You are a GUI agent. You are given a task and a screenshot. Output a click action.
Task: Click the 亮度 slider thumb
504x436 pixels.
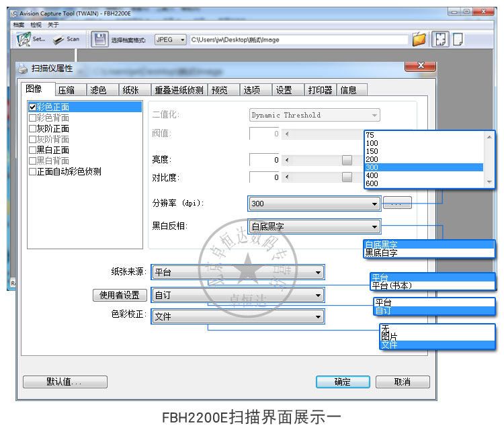[x=347, y=160]
